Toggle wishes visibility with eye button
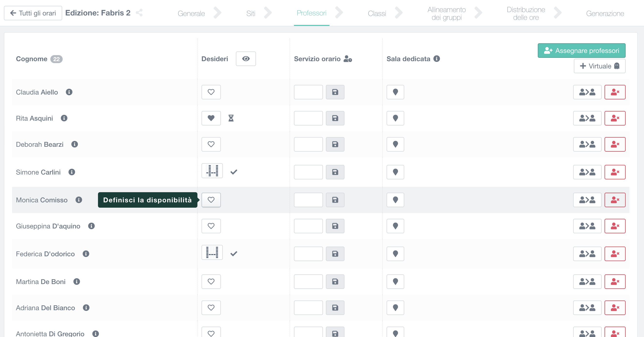 click(246, 59)
